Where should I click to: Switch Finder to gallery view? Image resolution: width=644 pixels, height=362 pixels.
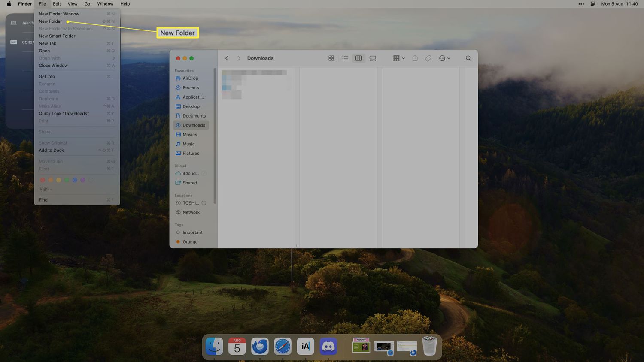click(x=373, y=58)
